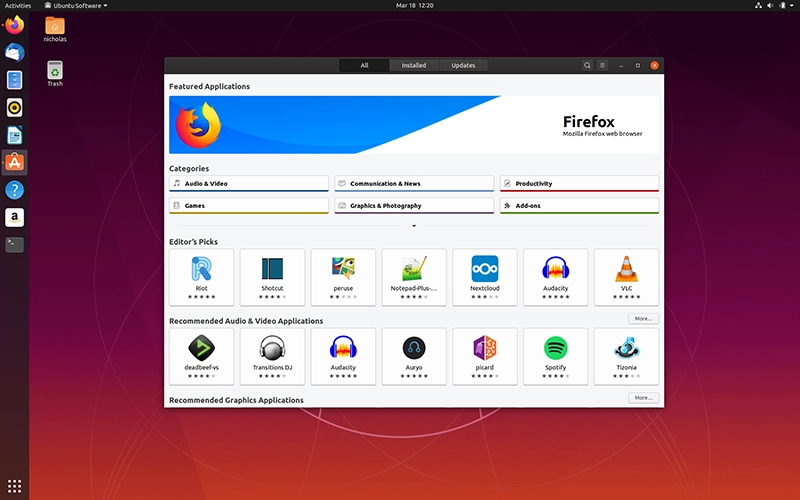Open Trash on the desktop
Viewport: 800px width, 500px height.
(x=55, y=74)
